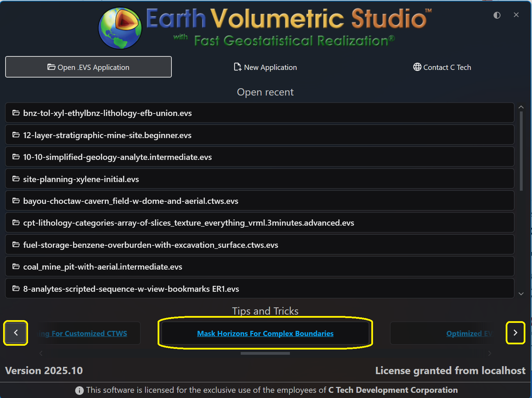Click the New Application plus icon
Viewport: 532px width, 398px height.
point(237,67)
